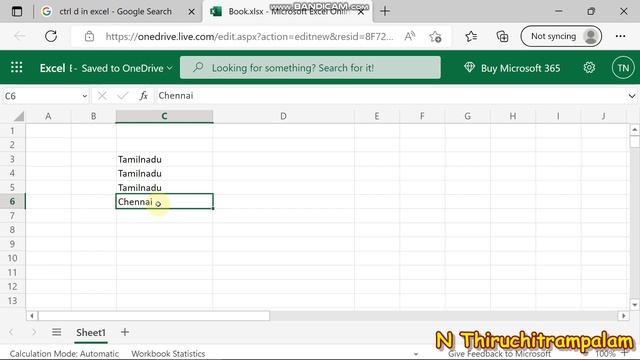Open the Microsoft app launcher grid

tap(17, 67)
